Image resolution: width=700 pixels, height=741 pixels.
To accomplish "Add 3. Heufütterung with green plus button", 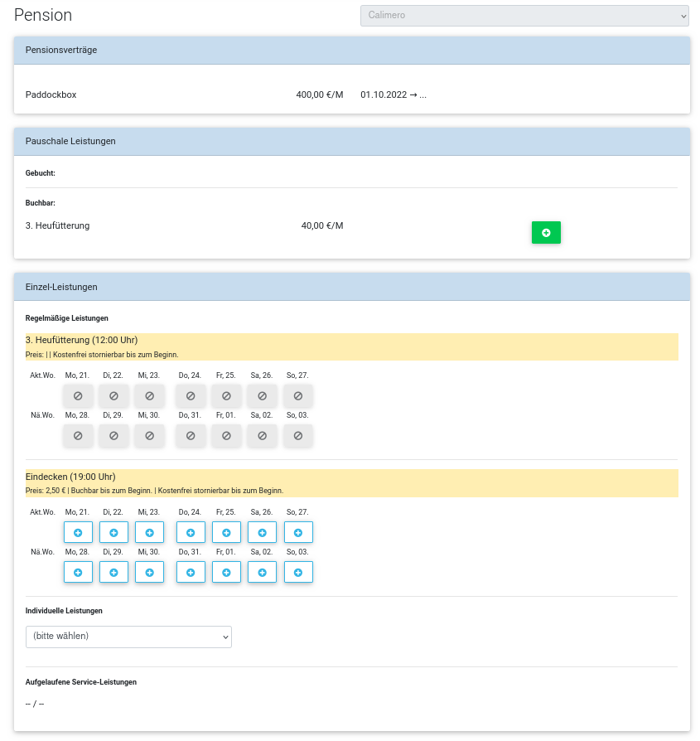I will tap(546, 233).
